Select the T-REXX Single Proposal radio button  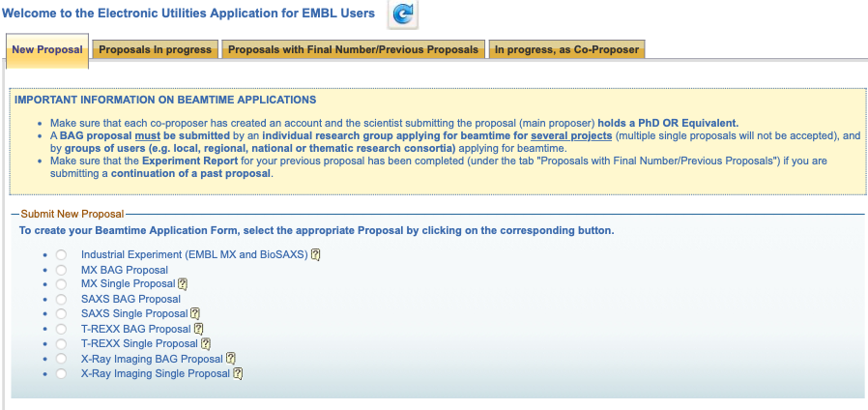(x=61, y=343)
